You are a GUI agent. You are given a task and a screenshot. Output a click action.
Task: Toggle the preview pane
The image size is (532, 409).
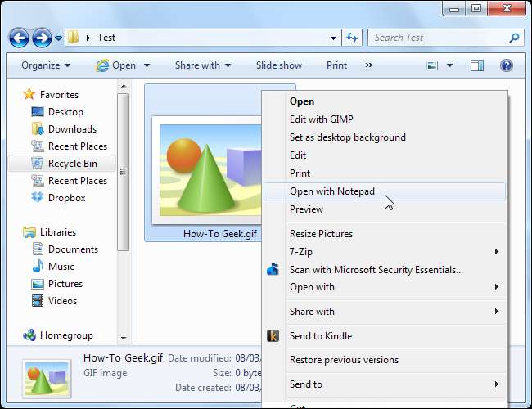click(477, 65)
